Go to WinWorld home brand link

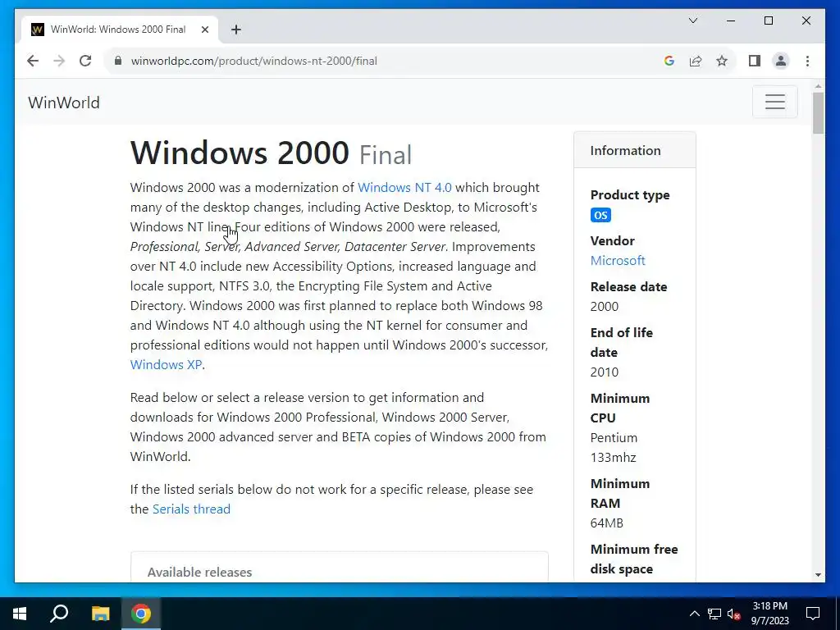(64, 103)
